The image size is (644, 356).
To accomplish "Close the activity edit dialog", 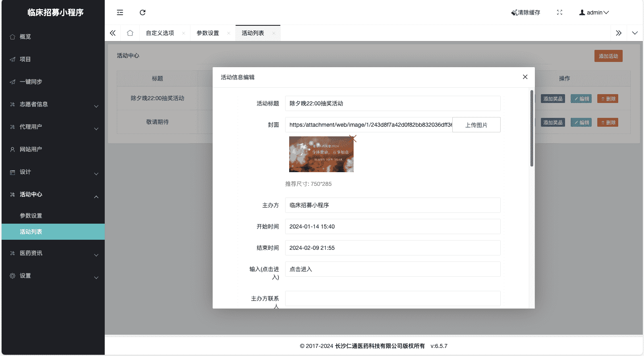I will coord(525,77).
